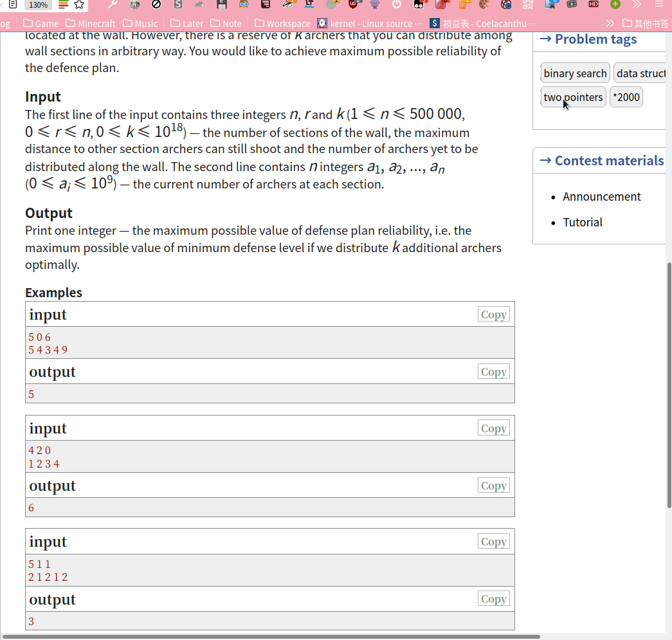Screen dimensions: 672x640
Task: Open the Workspace bookmarks folder
Action: [282, 23]
